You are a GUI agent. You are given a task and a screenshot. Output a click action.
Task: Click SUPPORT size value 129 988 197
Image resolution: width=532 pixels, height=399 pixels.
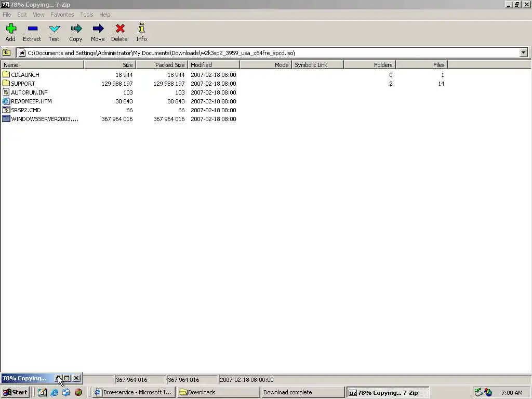click(117, 84)
